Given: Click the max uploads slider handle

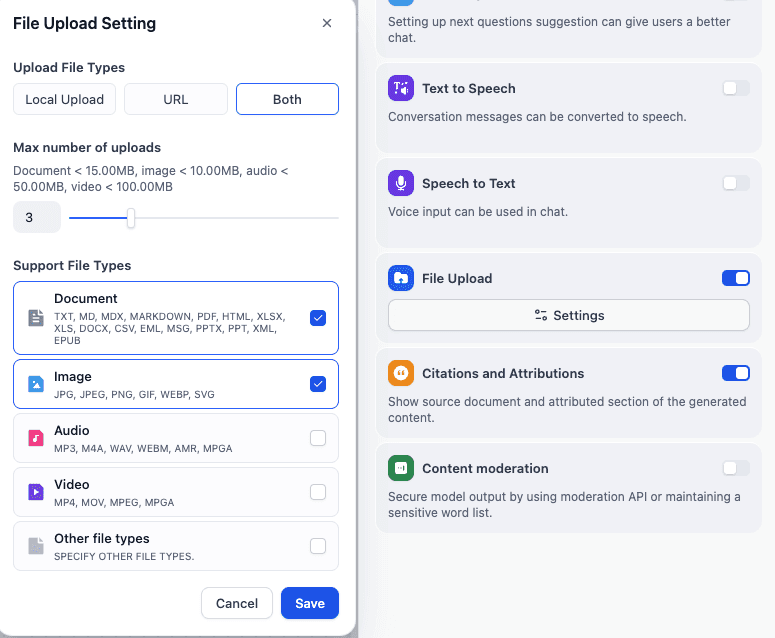Looking at the screenshot, I should pyautogui.click(x=131, y=217).
